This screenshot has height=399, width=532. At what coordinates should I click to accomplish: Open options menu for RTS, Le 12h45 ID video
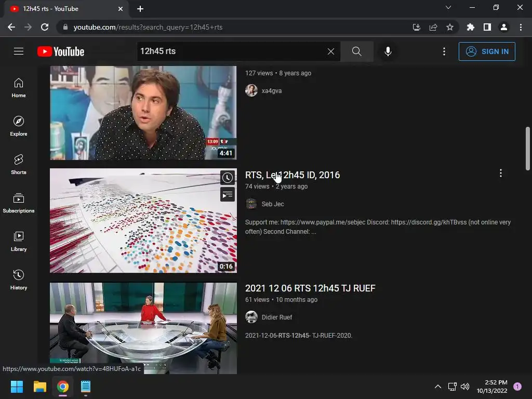501,174
